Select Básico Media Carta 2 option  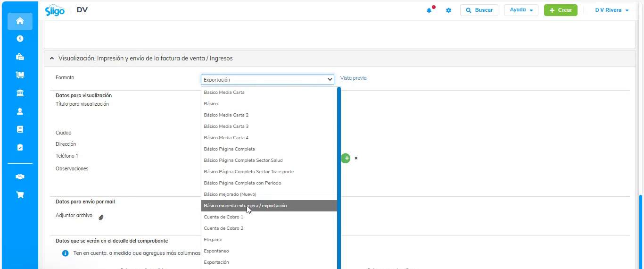[269, 115]
